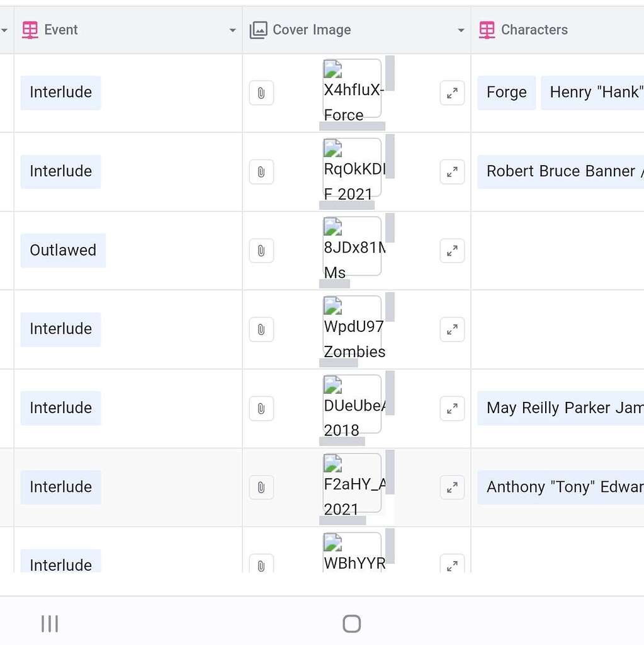This screenshot has width=644, height=645.
Task: Expand the cover cell in the Outlawed row
Action: (452, 251)
